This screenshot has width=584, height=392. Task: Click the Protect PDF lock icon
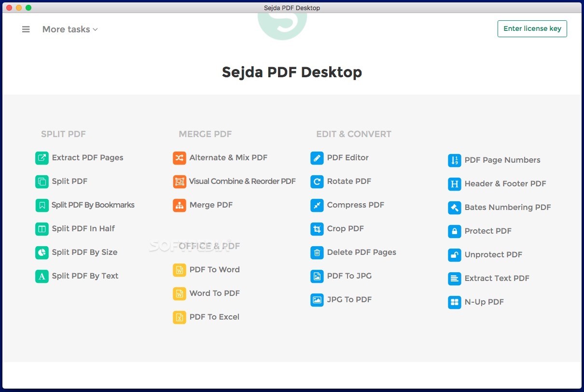click(455, 231)
